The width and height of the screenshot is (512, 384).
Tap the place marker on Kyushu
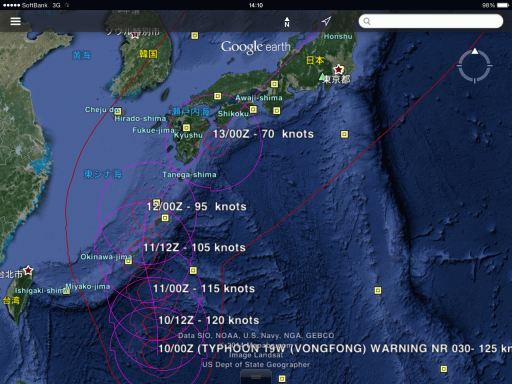(x=186, y=128)
